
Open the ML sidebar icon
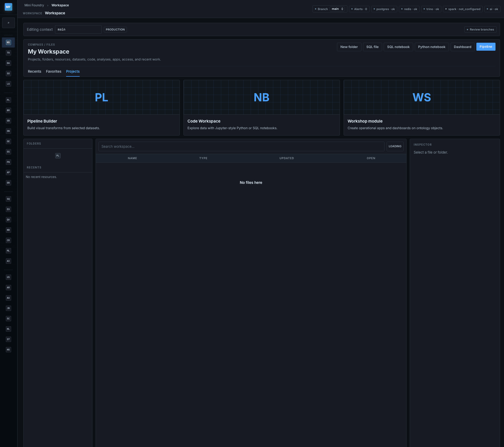point(8,251)
